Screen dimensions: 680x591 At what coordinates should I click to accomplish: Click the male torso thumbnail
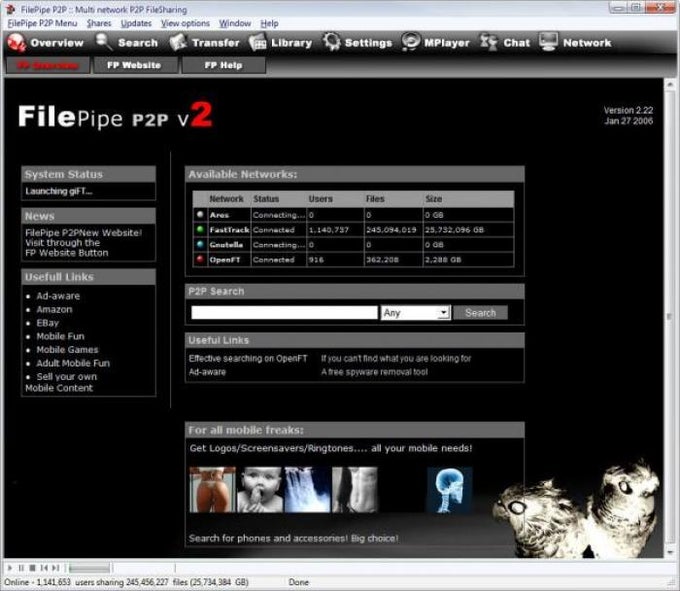coord(355,490)
